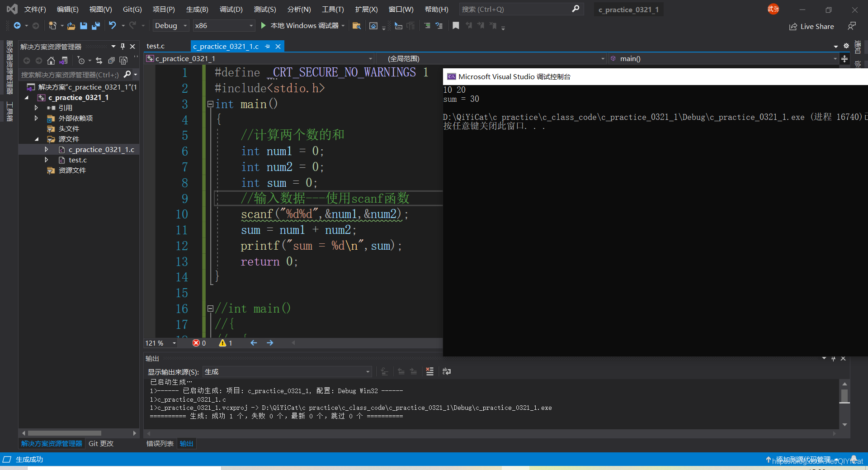Click the Open File folder icon

click(71, 26)
